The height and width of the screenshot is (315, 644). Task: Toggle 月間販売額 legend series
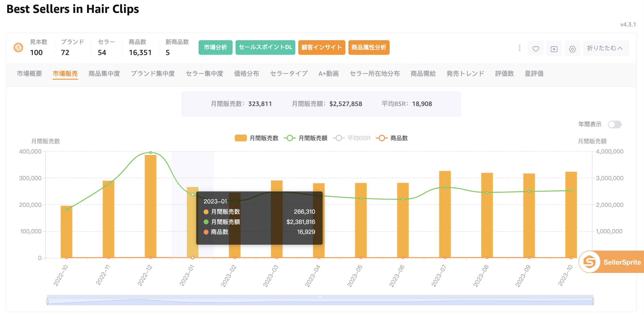(306, 138)
